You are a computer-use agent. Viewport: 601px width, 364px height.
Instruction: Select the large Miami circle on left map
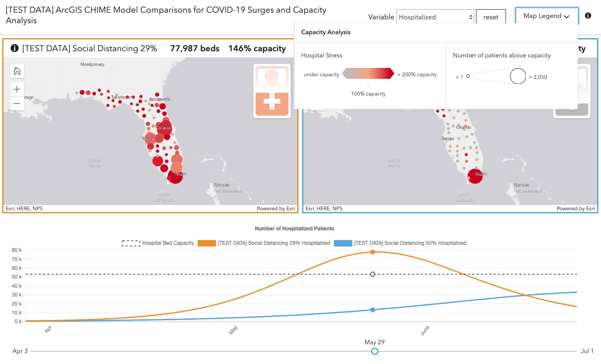(x=175, y=176)
